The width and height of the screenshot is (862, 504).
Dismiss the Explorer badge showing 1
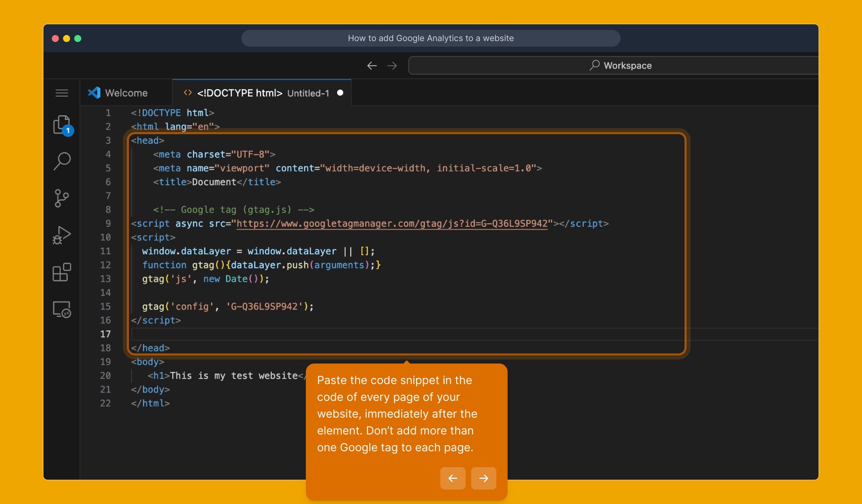click(68, 131)
